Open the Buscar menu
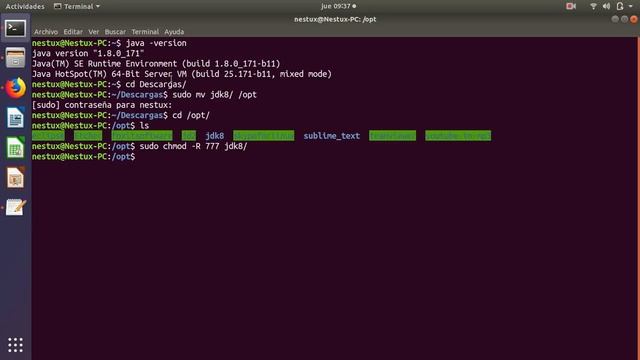The width and height of the screenshot is (640, 360). click(x=115, y=31)
